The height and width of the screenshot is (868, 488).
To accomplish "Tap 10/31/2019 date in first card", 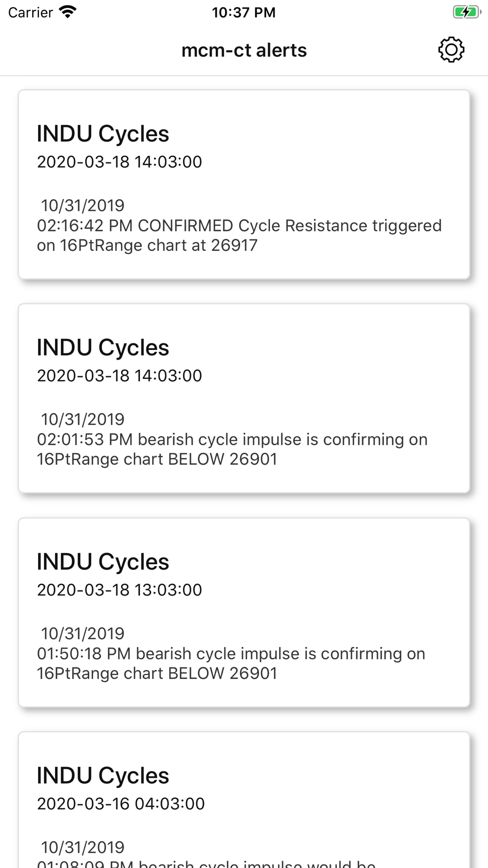I will tap(82, 206).
